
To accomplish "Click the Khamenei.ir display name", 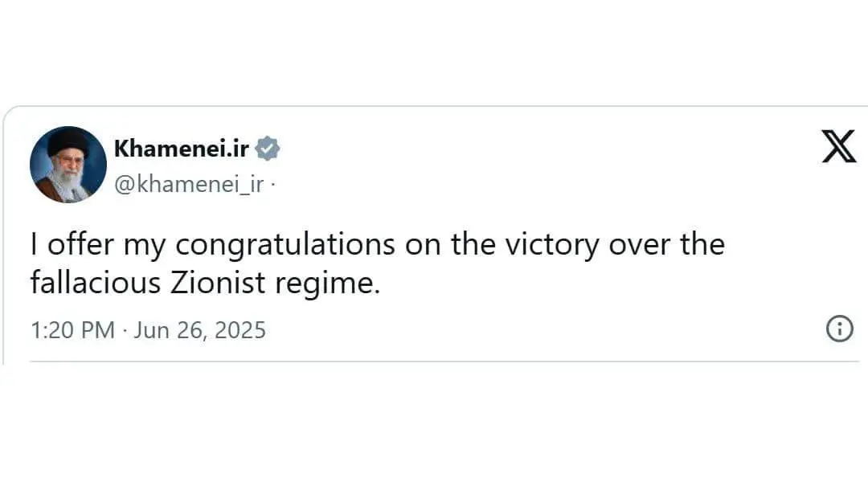I will click(x=182, y=149).
